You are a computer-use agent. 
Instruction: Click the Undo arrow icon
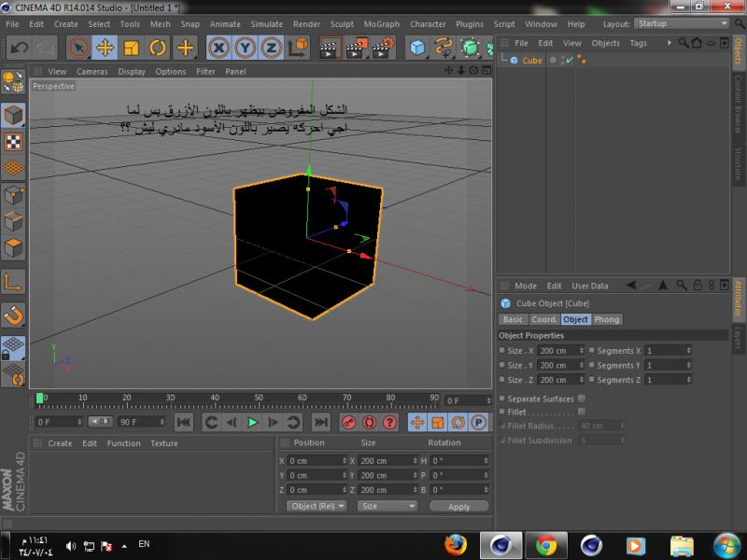pos(19,48)
